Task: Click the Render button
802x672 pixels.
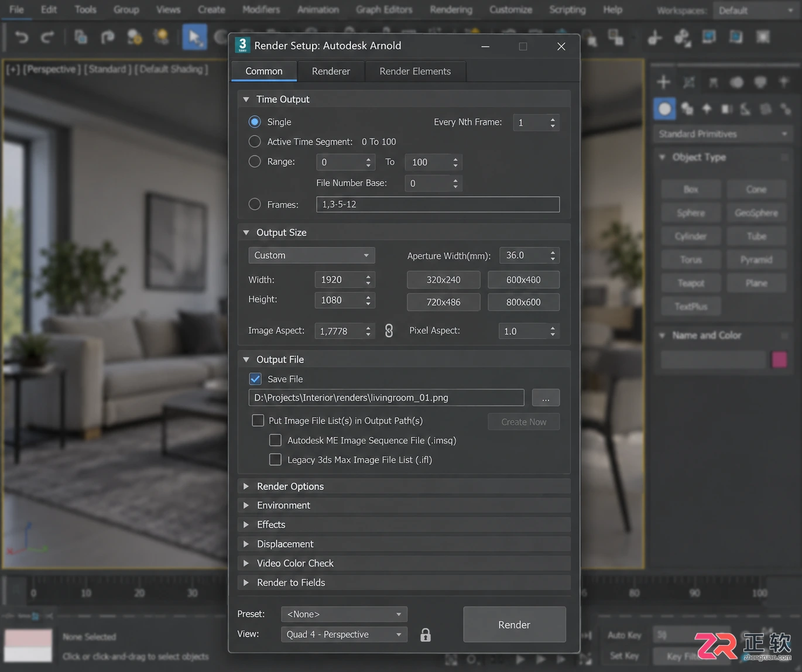Action: click(x=515, y=625)
